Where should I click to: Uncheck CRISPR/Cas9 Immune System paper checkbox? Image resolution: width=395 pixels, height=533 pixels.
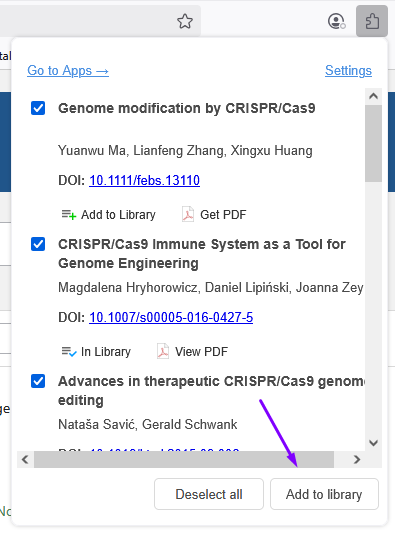pyautogui.click(x=38, y=244)
